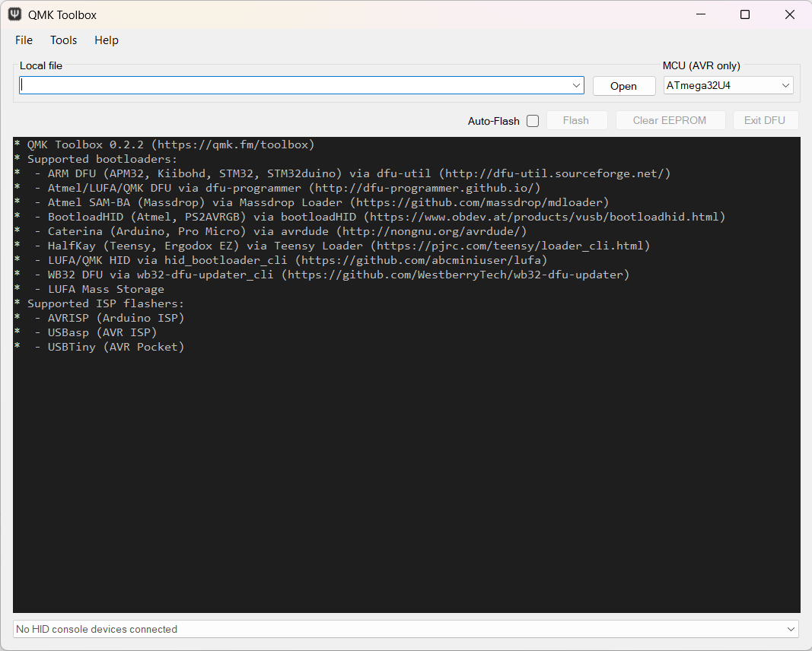Open the Tools menu
The image size is (812, 651).
64,40
